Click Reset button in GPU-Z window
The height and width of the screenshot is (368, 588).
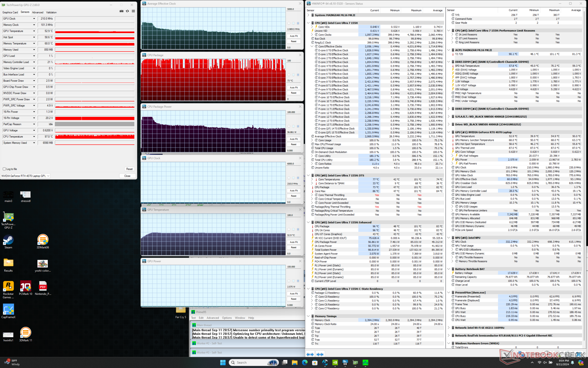(x=129, y=169)
